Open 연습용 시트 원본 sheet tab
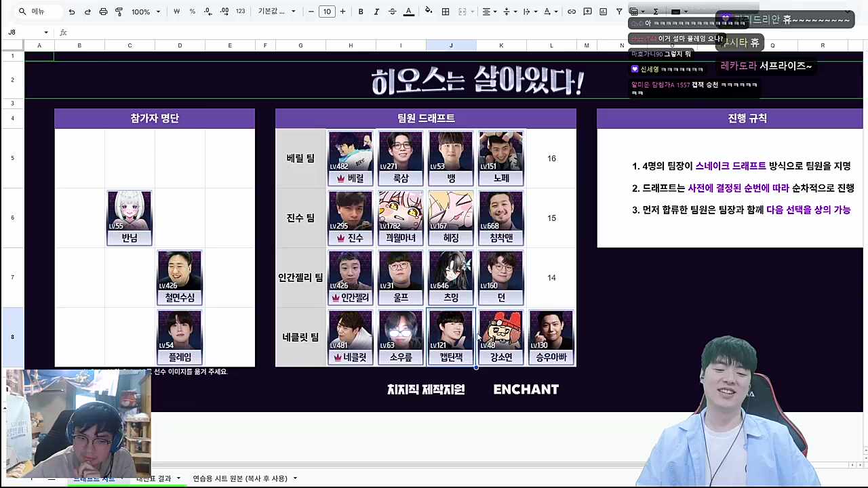The image size is (868, 488). click(x=240, y=479)
